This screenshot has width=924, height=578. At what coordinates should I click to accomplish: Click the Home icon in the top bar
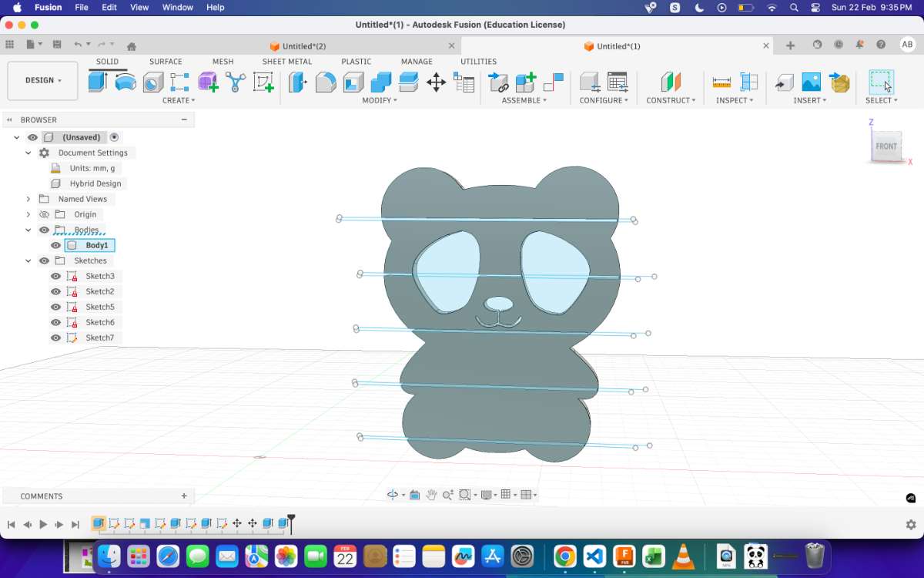[x=132, y=46]
